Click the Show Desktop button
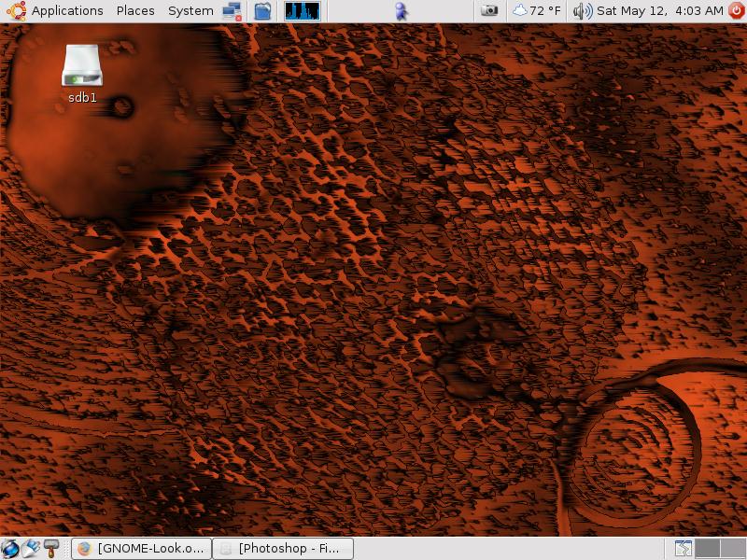 pyautogui.click(x=684, y=549)
